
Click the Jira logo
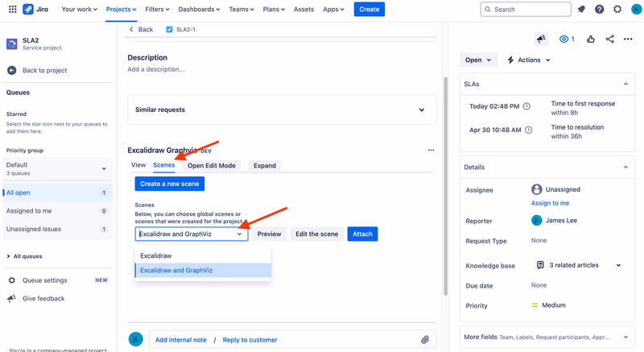(35, 9)
